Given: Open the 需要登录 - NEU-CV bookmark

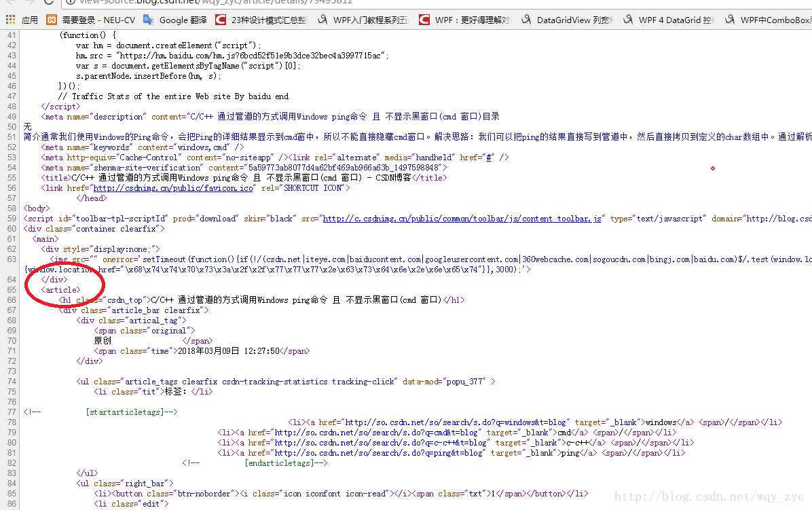Looking at the screenshot, I should coord(90,20).
